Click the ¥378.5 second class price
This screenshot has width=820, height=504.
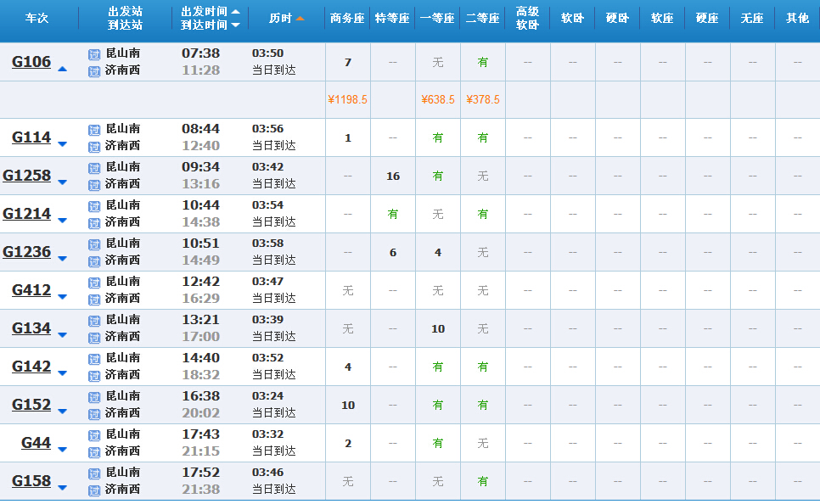click(x=483, y=99)
